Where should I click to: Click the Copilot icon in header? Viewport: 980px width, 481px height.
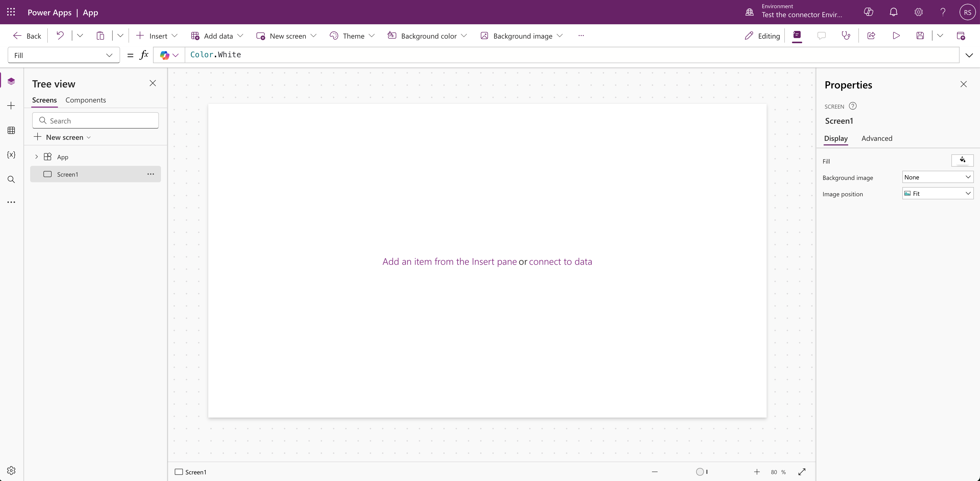point(869,12)
